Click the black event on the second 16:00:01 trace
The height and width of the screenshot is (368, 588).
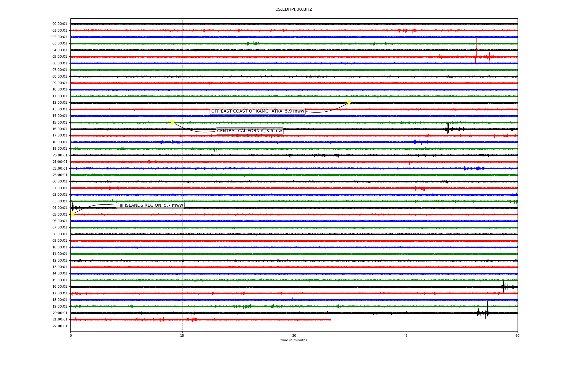point(504,287)
